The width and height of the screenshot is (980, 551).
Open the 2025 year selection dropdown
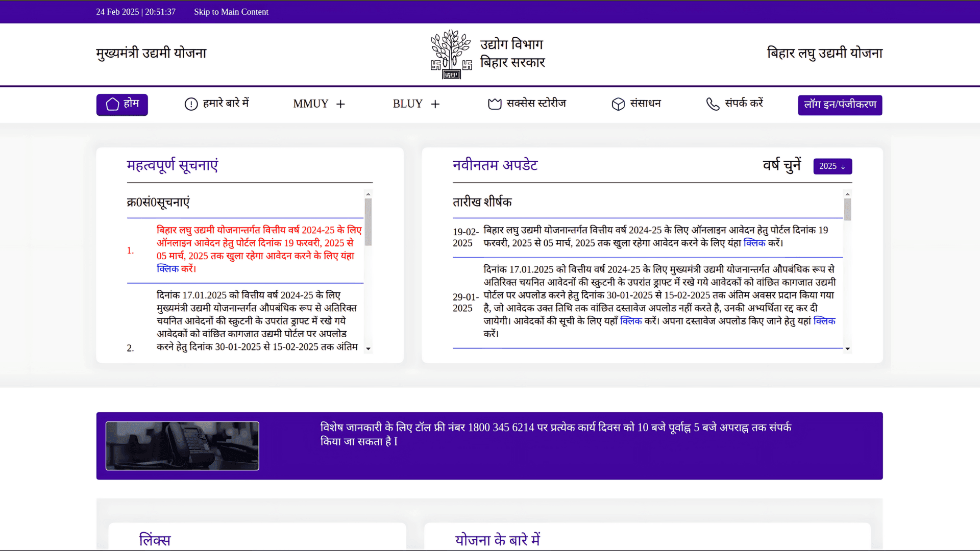point(832,166)
